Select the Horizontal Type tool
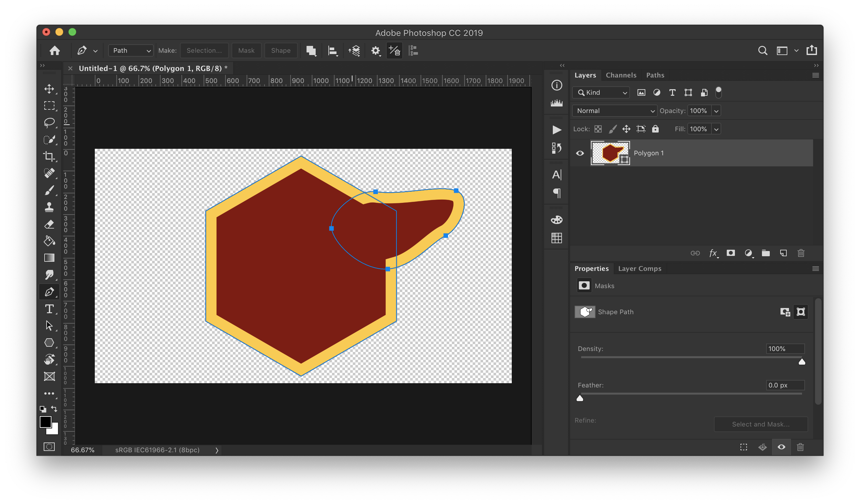The image size is (860, 504). pos(49,309)
